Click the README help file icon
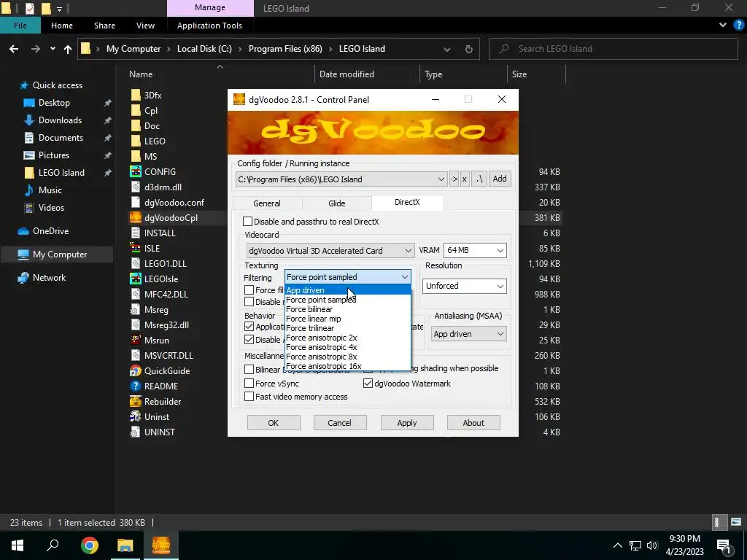 click(136, 386)
